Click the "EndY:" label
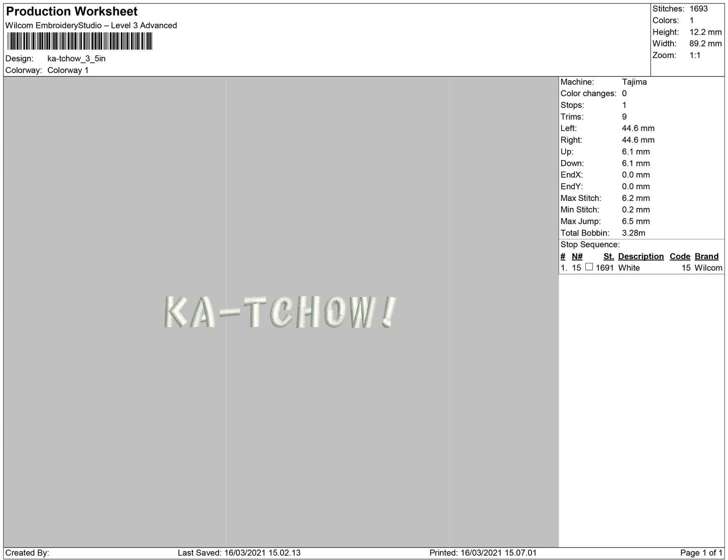 tap(572, 186)
